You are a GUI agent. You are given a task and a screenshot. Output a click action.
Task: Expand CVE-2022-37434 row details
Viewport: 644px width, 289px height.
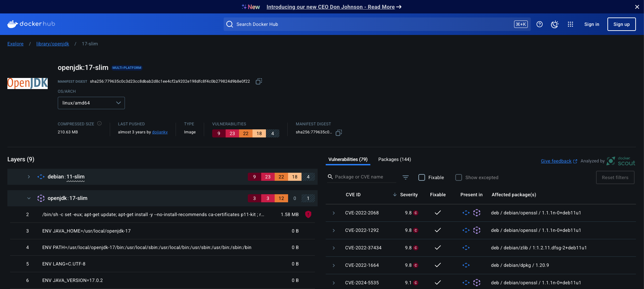(334, 248)
